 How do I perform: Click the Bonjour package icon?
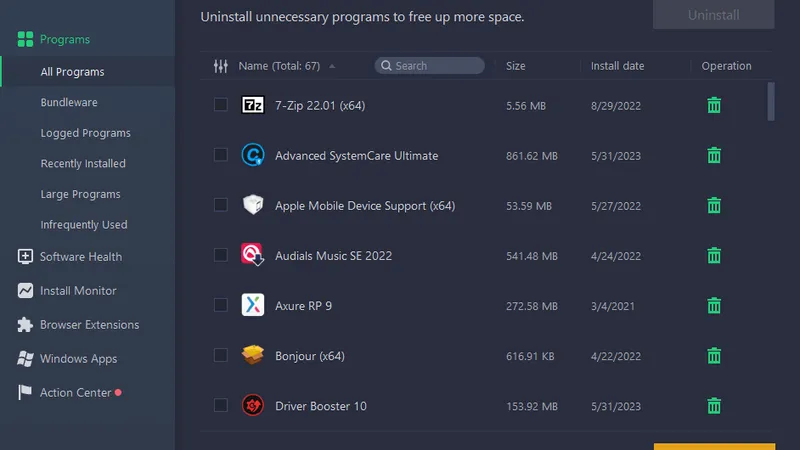[x=253, y=355]
